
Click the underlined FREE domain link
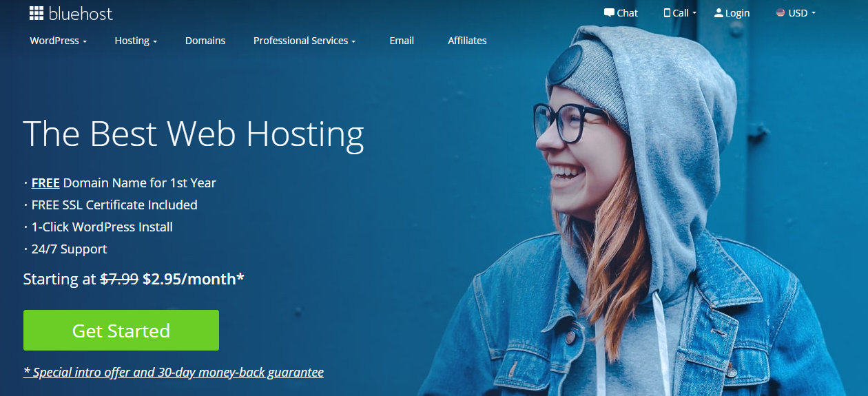point(45,183)
